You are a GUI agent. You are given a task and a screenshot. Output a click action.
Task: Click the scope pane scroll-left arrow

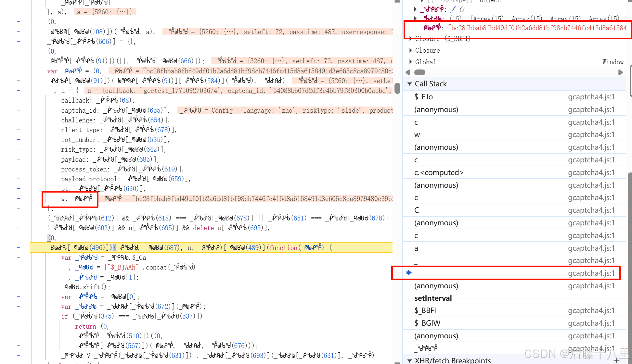pyautogui.click(x=408, y=72)
